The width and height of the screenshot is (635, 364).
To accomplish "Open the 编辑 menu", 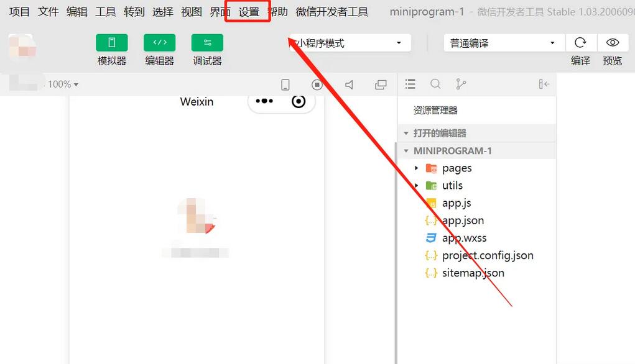I will pyautogui.click(x=77, y=12).
